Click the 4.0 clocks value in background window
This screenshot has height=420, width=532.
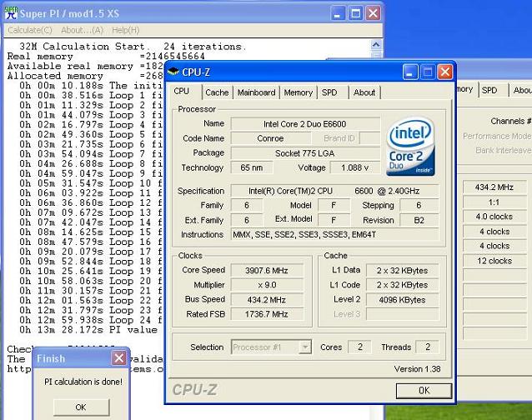(x=494, y=217)
